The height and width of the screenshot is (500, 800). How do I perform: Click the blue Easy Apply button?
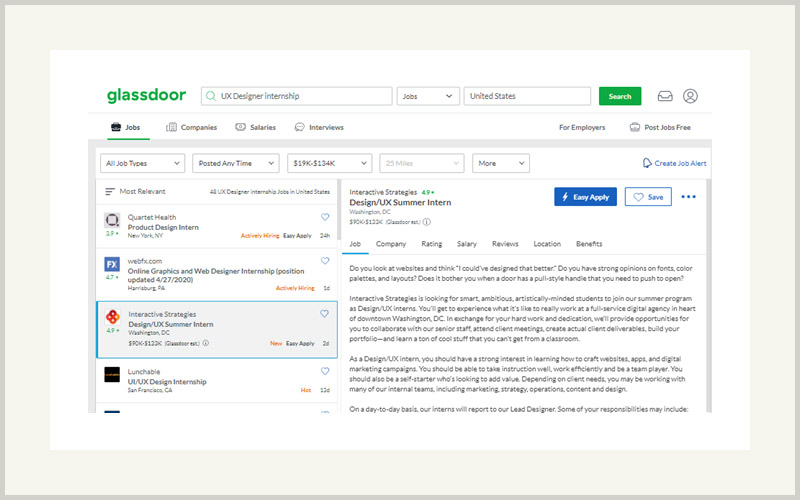coord(585,197)
